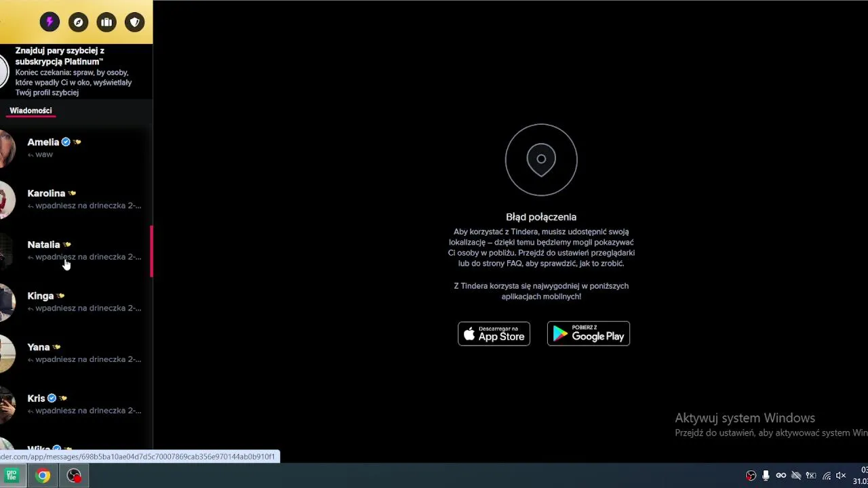Click the microphone tray icon

tap(766, 476)
